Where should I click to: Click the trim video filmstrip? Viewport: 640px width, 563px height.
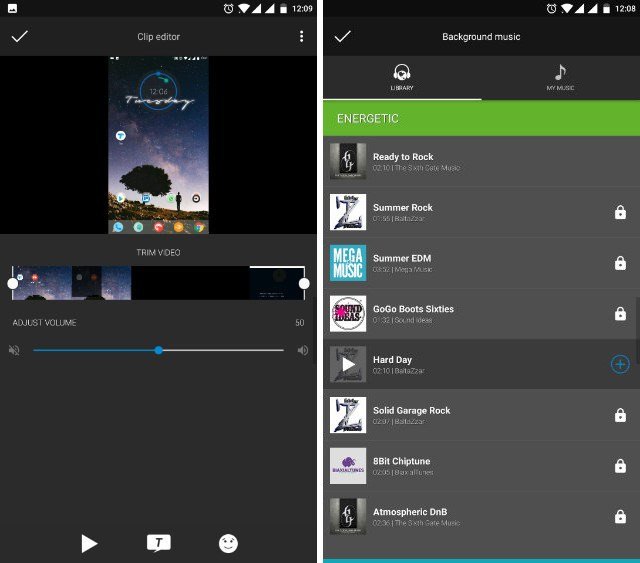(158, 283)
